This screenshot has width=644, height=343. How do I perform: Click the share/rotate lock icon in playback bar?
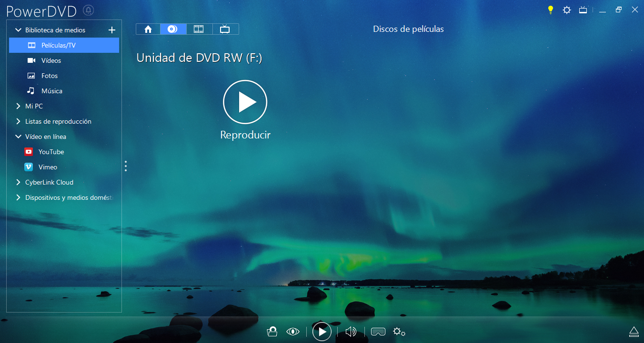click(272, 332)
